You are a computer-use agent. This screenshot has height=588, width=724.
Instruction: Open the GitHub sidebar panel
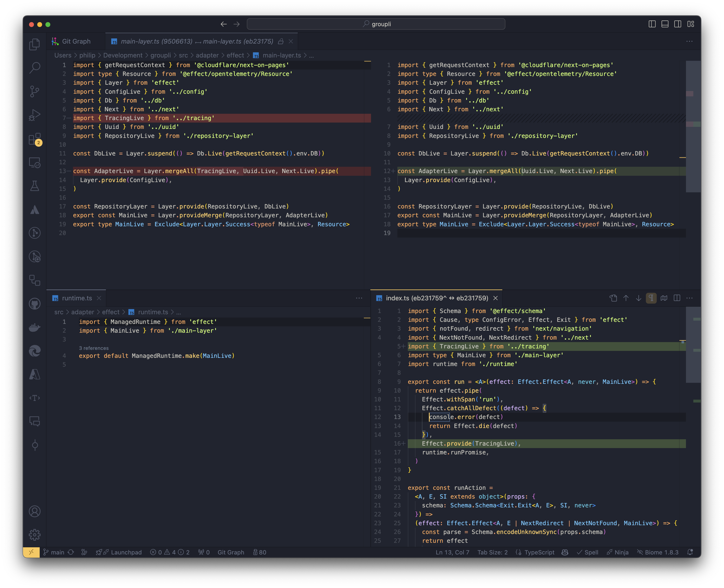tap(35, 304)
